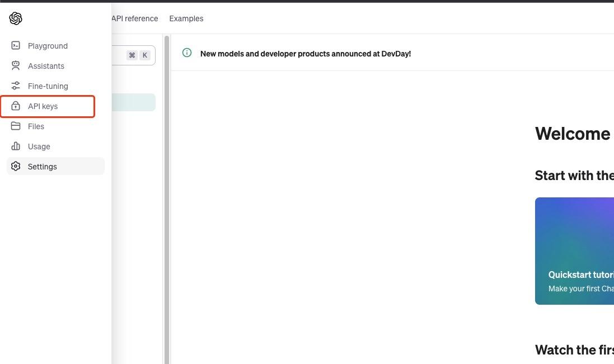Click the OpenAI logo icon

pos(15,18)
